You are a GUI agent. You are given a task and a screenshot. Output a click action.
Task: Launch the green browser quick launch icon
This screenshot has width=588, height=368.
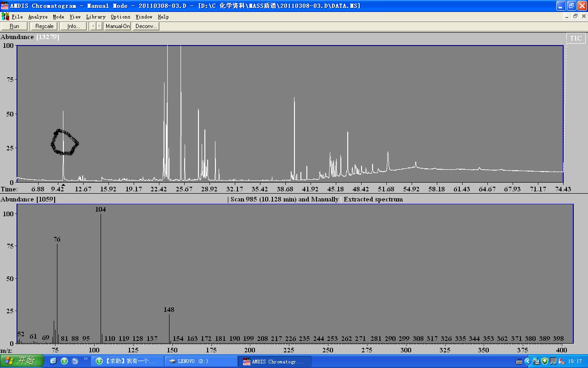(64, 361)
